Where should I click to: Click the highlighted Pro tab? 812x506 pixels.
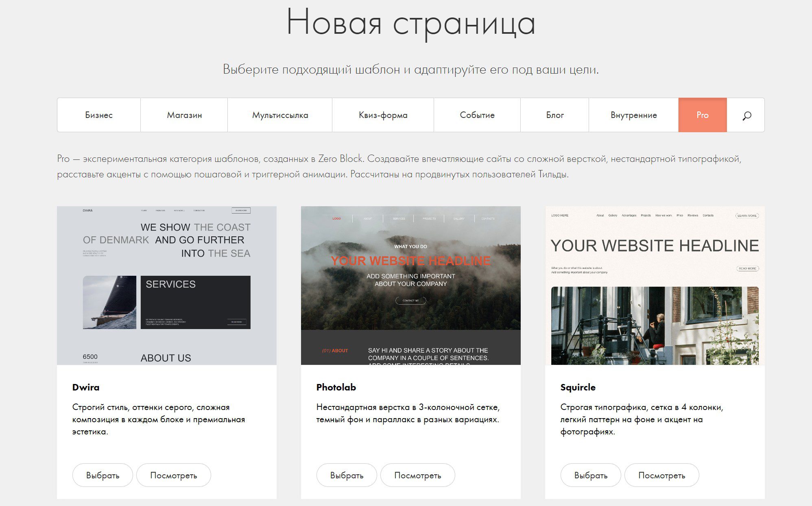pos(703,115)
